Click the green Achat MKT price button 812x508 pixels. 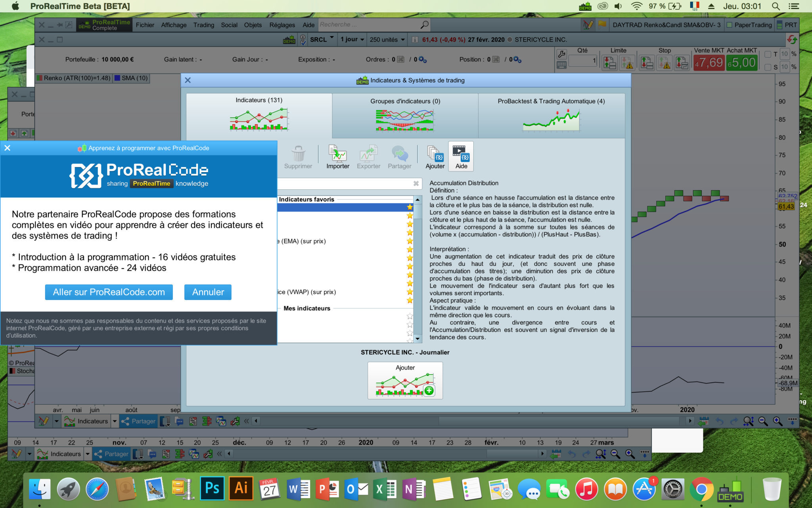pyautogui.click(x=742, y=63)
